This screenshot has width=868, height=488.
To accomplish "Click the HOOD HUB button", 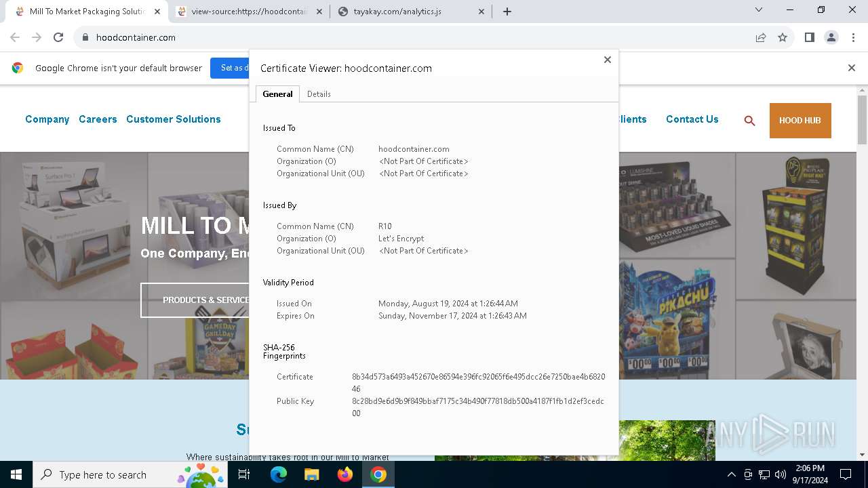I will pyautogui.click(x=800, y=121).
